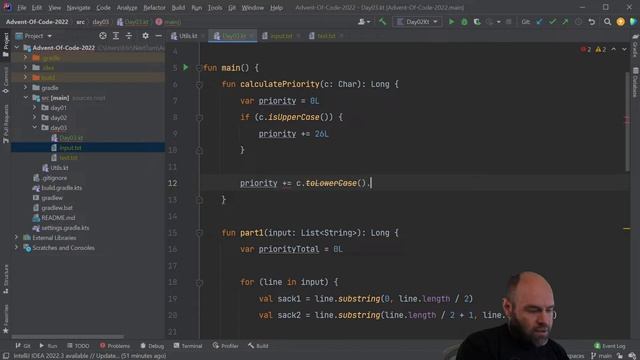This screenshot has width=640, height=360.
Task: Jump to next highlighted error arrow down
Action: pyautogui.click(x=624, y=49)
